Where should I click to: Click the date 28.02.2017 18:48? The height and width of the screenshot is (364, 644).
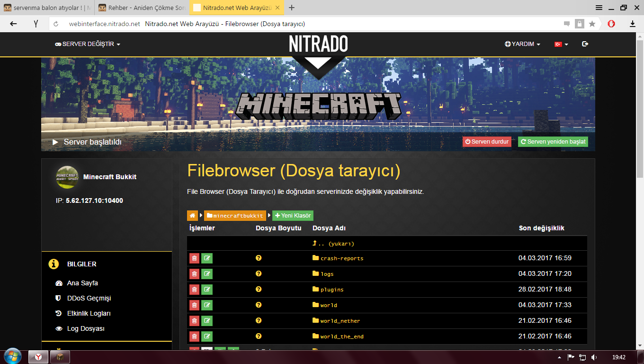click(x=545, y=290)
